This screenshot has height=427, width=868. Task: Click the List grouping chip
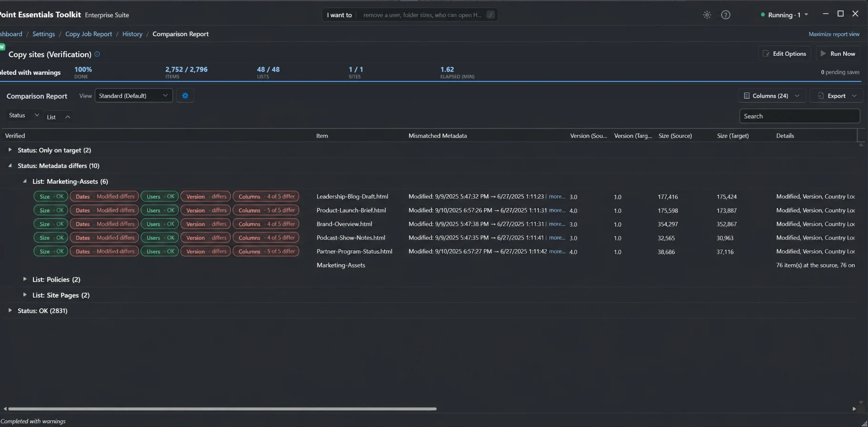coord(59,117)
